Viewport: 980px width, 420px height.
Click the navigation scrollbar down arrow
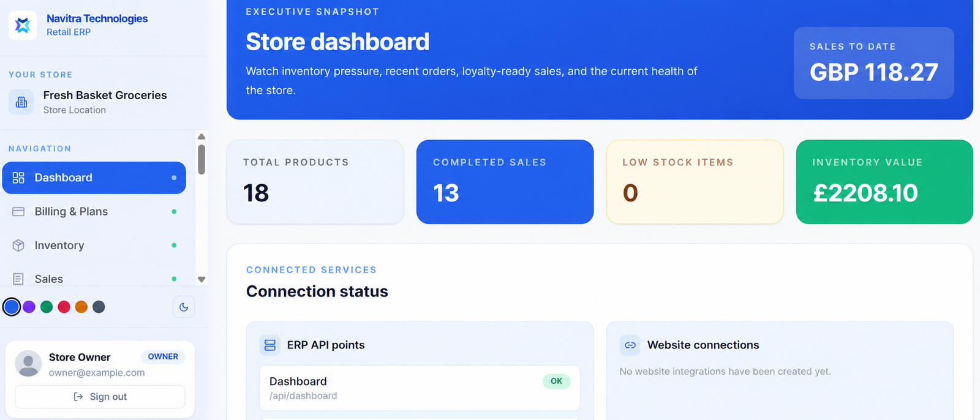pyautogui.click(x=202, y=279)
